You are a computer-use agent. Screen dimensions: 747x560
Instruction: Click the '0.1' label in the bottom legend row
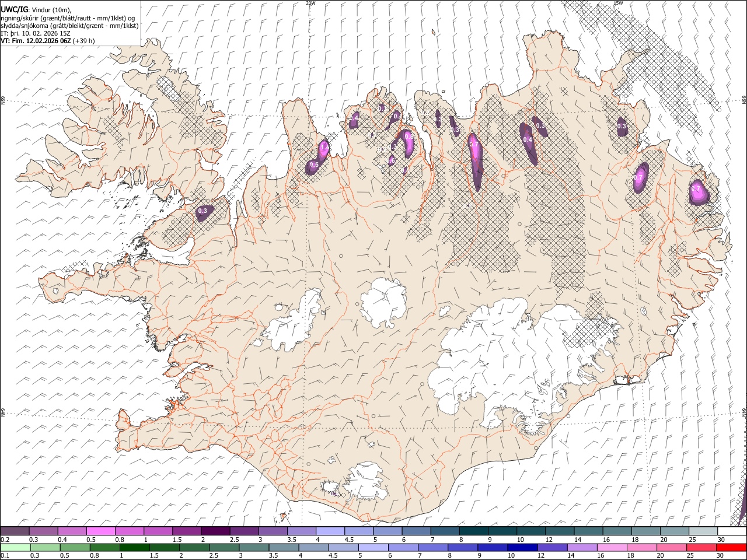[x=4, y=556]
